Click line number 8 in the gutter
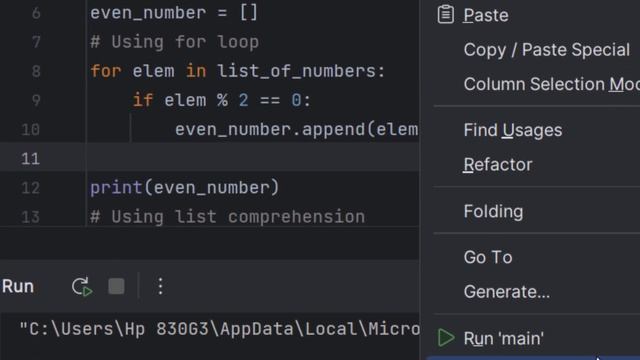The width and height of the screenshot is (640, 360). pos(36,71)
